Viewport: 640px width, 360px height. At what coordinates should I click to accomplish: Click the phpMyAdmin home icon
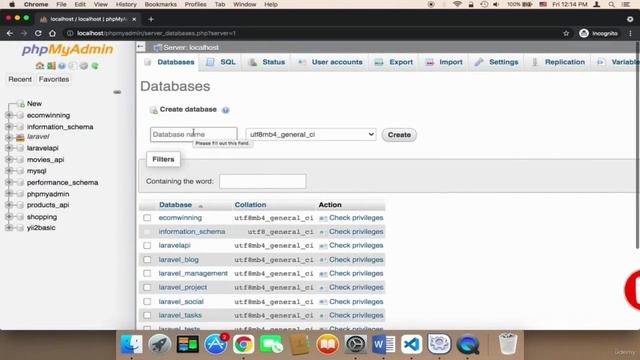point(40,66)
